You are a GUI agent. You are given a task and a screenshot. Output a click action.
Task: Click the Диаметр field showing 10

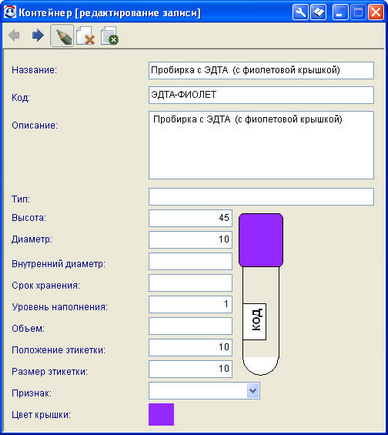coord(190,240)
